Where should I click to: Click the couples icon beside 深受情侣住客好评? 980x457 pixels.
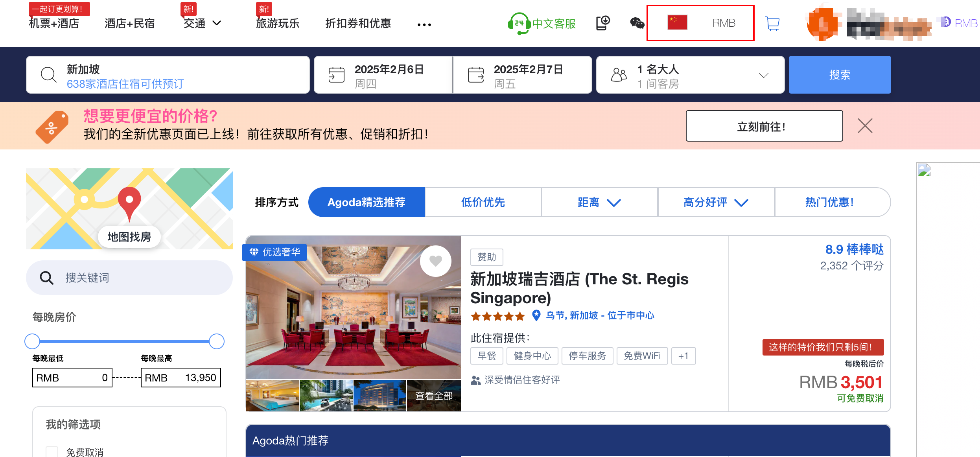pos(475,380)
